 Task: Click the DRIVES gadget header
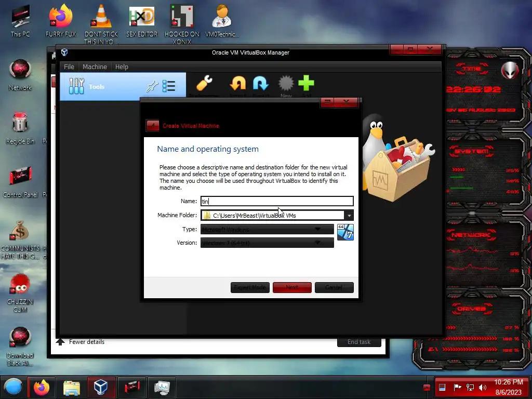[x=471, y=309]
